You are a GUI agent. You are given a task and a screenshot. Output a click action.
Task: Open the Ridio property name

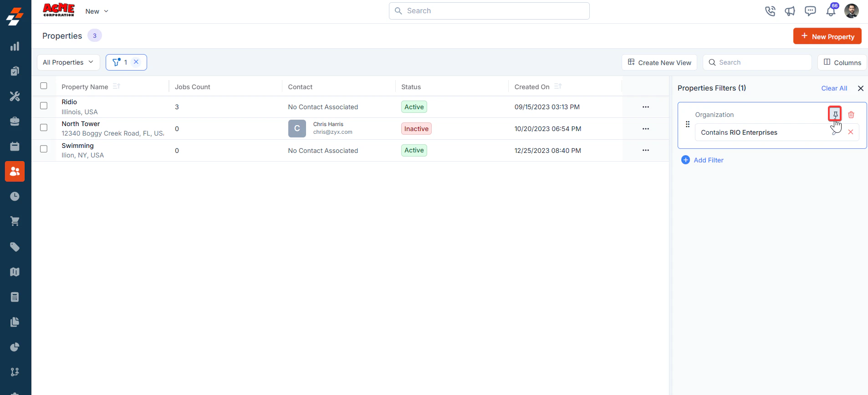pos(69,102)
